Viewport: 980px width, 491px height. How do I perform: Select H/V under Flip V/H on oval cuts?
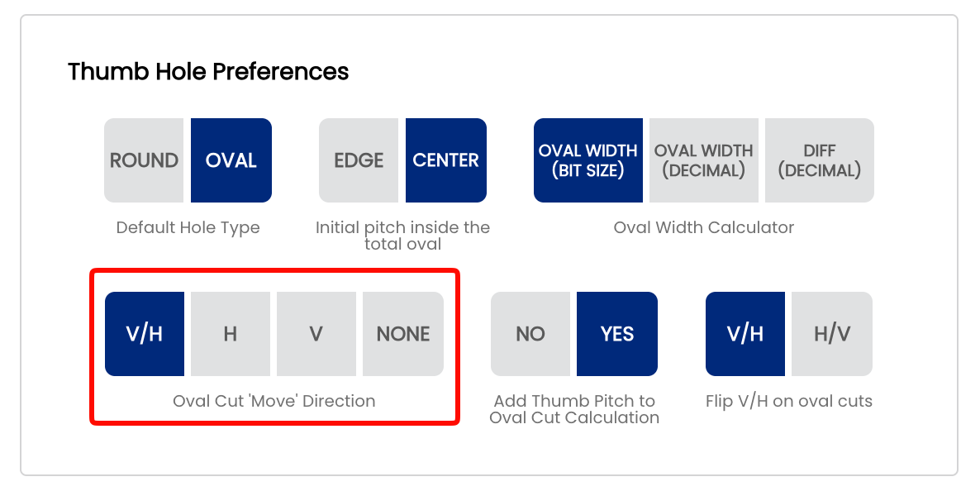pos(832,334)
